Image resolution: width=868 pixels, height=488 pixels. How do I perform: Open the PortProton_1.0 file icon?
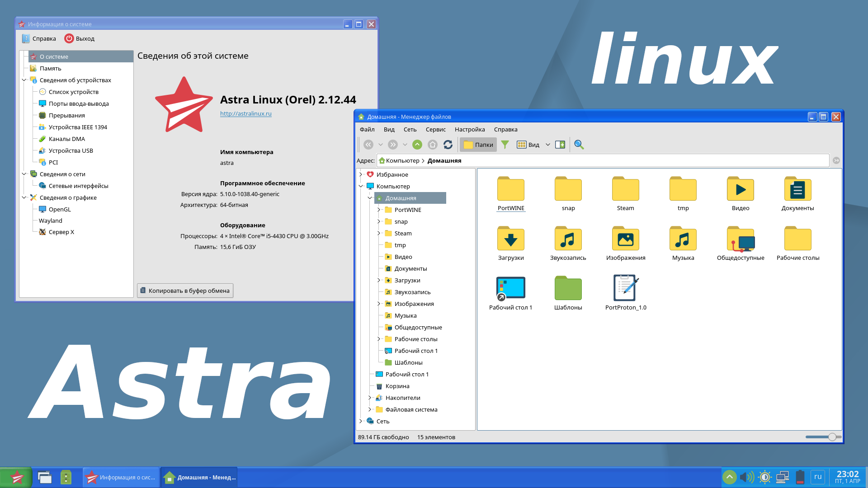coord(625,288)
